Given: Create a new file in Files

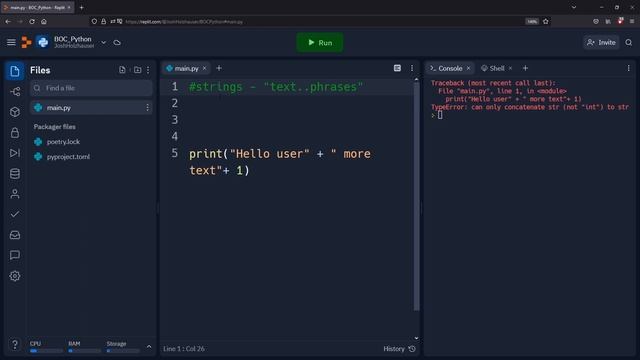Looking at the screenshot, I should pyautogui.click(x=122, y=70).
